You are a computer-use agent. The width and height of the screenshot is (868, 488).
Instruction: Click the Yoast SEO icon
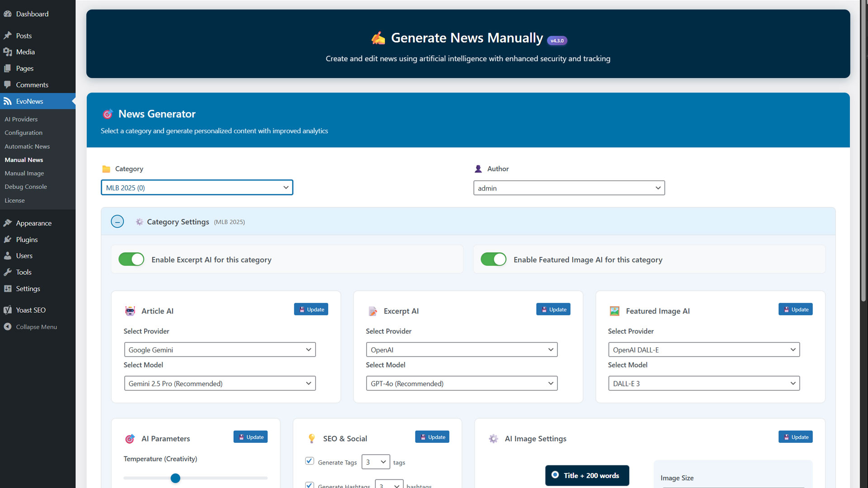[x=8, y=310]
